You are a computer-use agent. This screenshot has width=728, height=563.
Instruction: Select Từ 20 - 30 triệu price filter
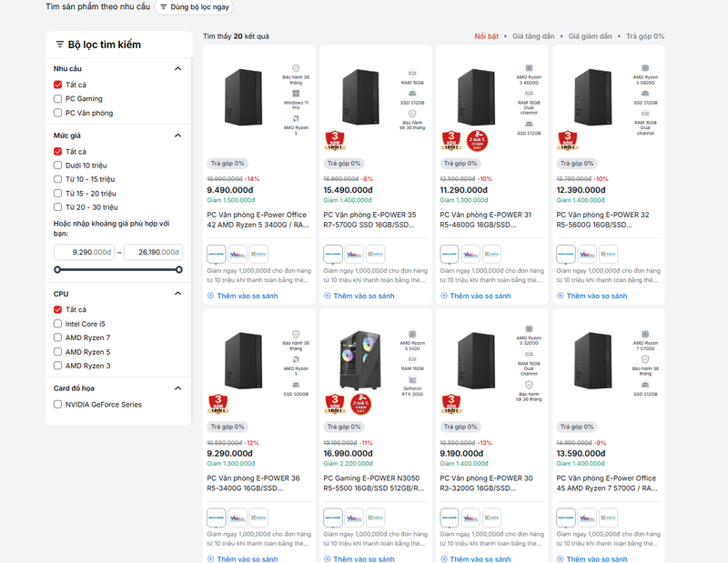pos(57,207)
